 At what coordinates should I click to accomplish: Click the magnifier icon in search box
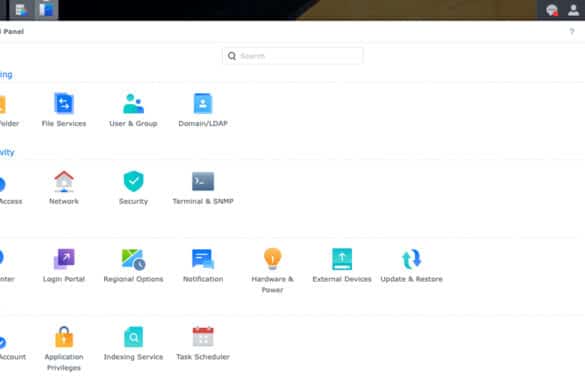[232, 56]
